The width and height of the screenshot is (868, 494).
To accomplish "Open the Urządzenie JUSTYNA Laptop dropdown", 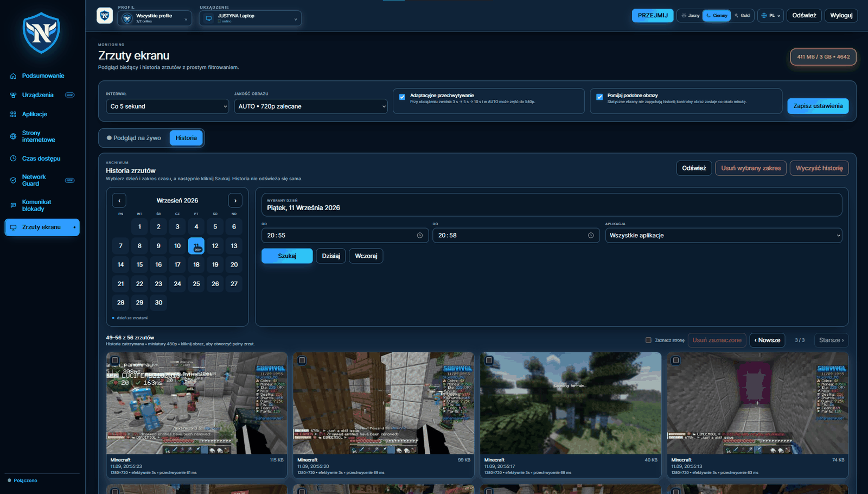I will coord(251,18).
